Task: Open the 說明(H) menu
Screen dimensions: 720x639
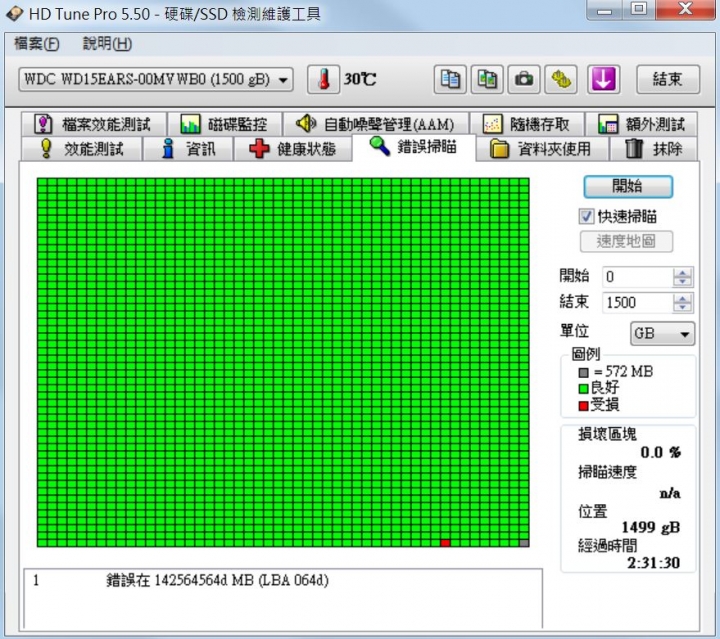Action: [107, 44]
